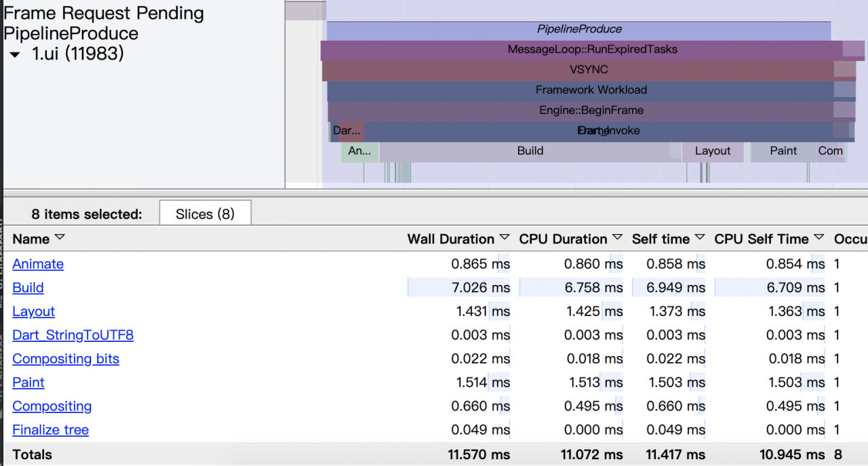Select the Layout slice in the timeline
868x466 pixels.
[x=713, y=151]
